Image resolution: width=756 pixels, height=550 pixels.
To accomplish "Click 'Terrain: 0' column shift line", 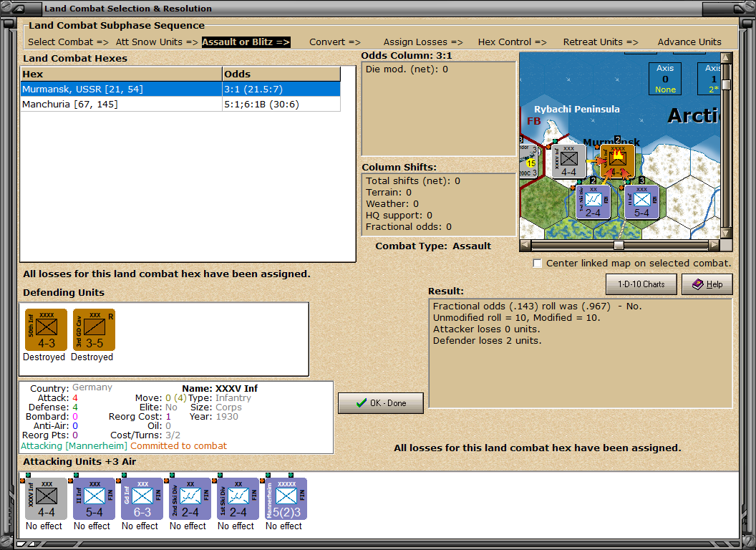I will pos(389,192).
